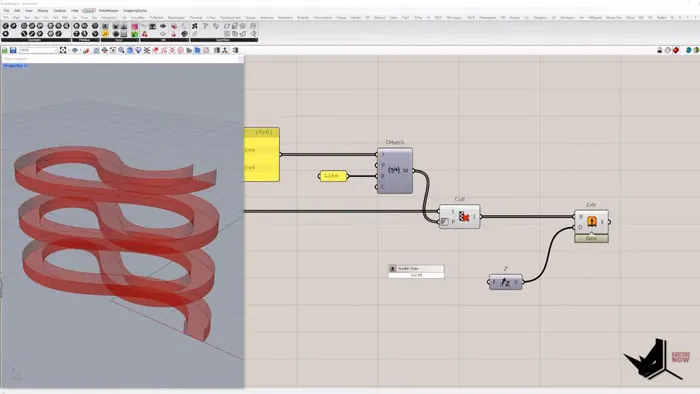Expand the Util panel category bar
Image resolution: width=700 pixels, height=394 pixels.
tap(164, 40)
